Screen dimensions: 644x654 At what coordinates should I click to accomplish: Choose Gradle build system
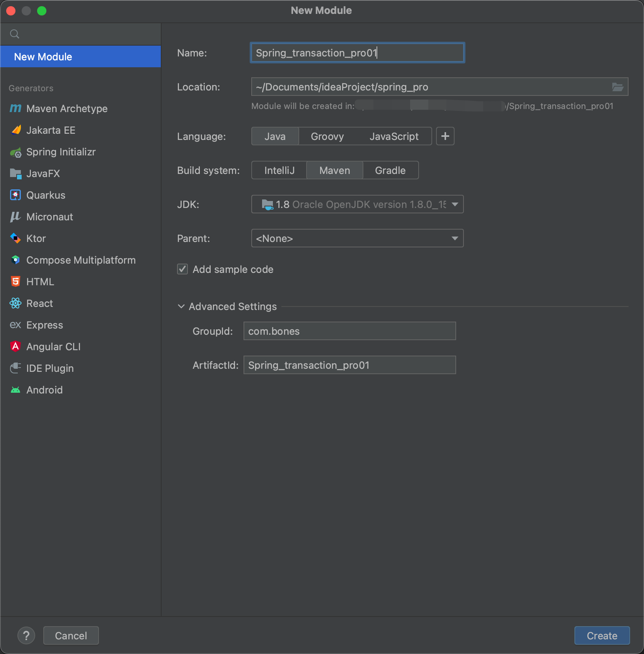tap(390, 170)
